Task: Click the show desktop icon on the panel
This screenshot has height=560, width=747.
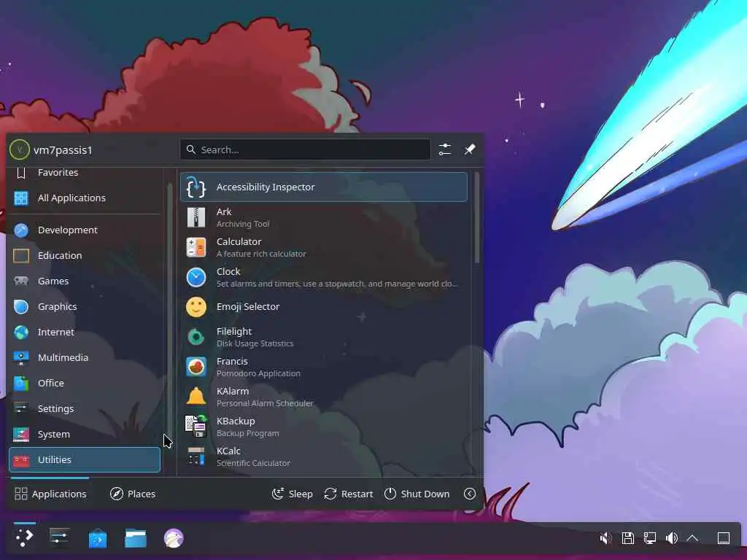Action: click(x=724, y=539)
